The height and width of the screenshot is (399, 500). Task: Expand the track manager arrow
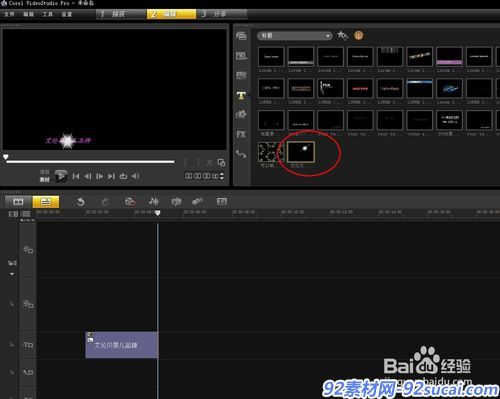tap(12, 274)
